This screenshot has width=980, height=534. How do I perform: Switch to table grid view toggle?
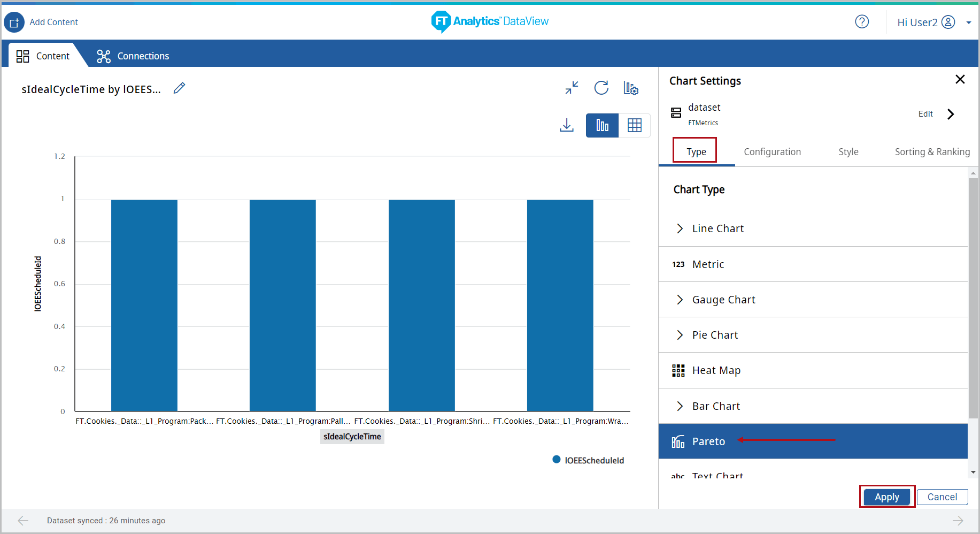coord(635,126)
